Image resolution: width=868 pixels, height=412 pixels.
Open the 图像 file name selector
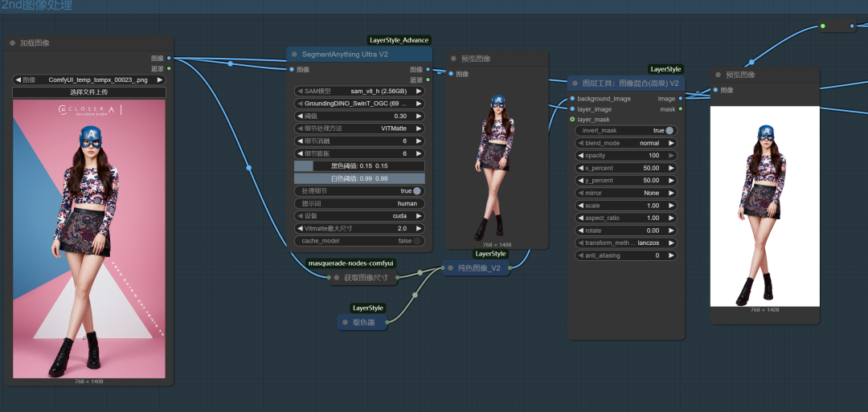click(89, 80)
